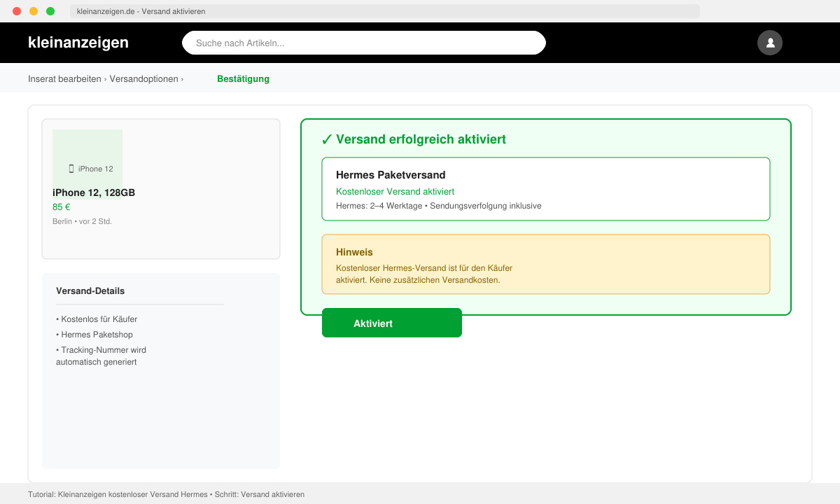840x504 pixels.
Task: Click the '85 €' price
Action: click(62, 207)
